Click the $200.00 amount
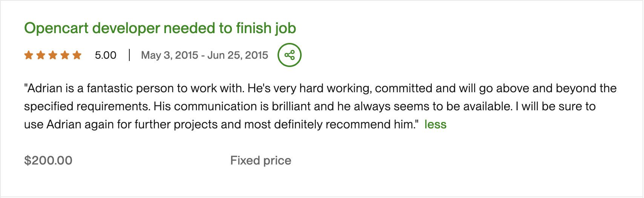This screenshot has width=644, height=198. coord(48,161)
